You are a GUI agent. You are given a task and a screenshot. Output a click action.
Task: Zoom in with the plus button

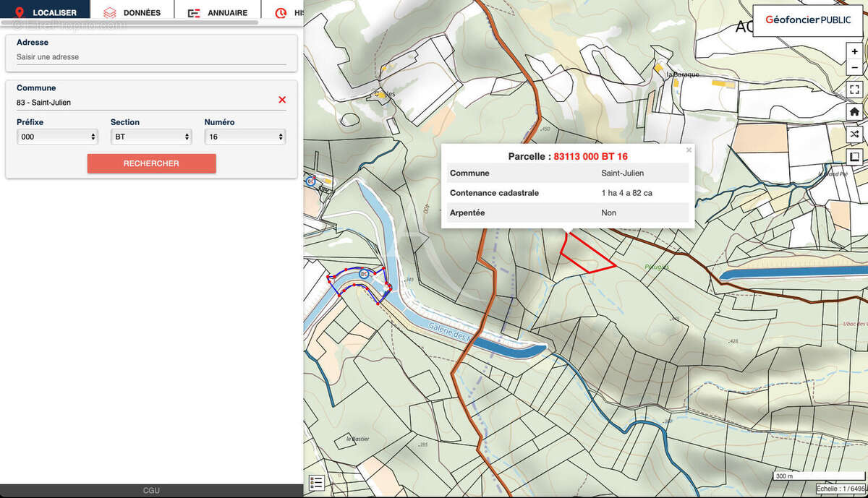coord(854,52)
